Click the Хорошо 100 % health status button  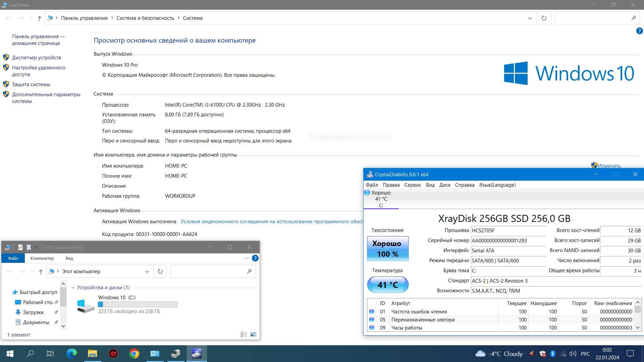point(388,249)
